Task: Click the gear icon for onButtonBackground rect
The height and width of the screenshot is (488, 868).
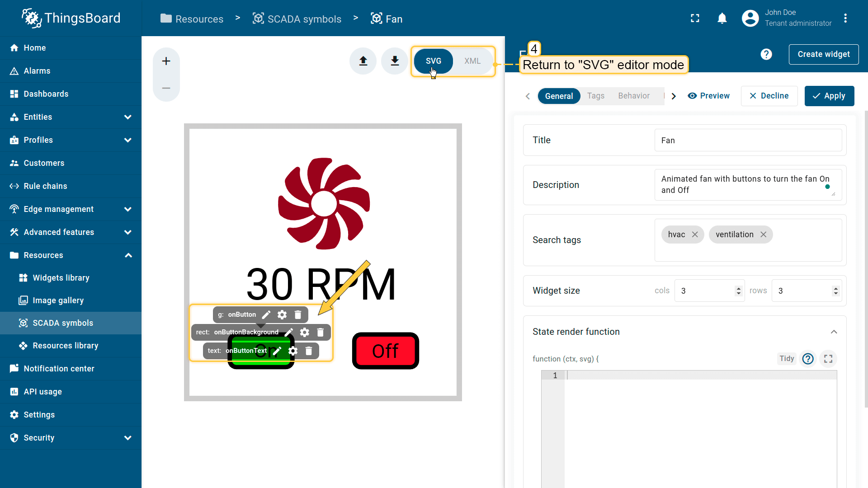Action: pos(305,332)
